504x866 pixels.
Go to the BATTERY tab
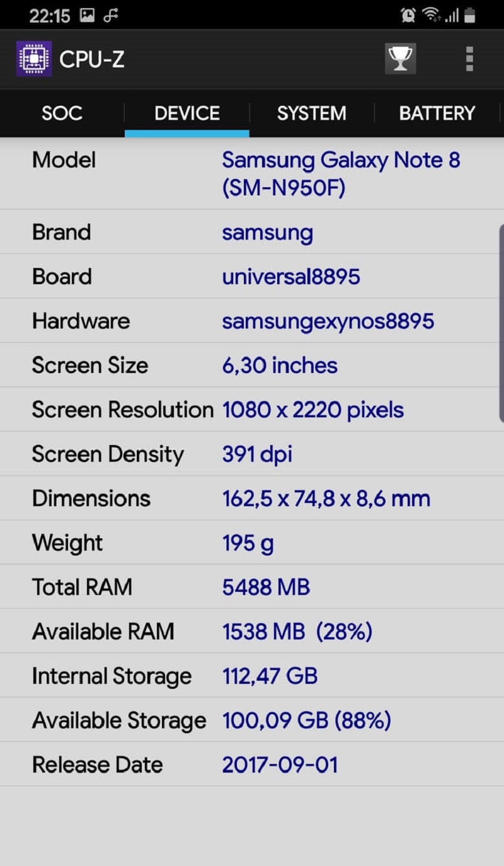click(437, 113)
